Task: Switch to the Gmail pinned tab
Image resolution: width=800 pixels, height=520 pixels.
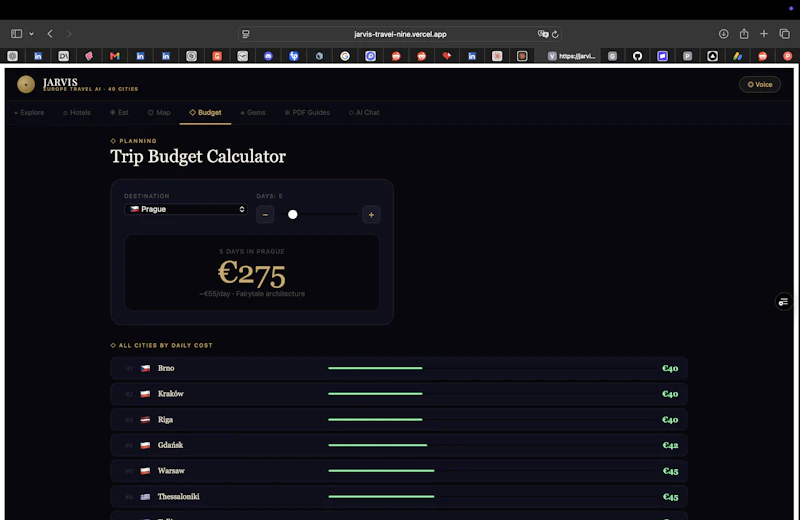Action: tap(115, 56)
